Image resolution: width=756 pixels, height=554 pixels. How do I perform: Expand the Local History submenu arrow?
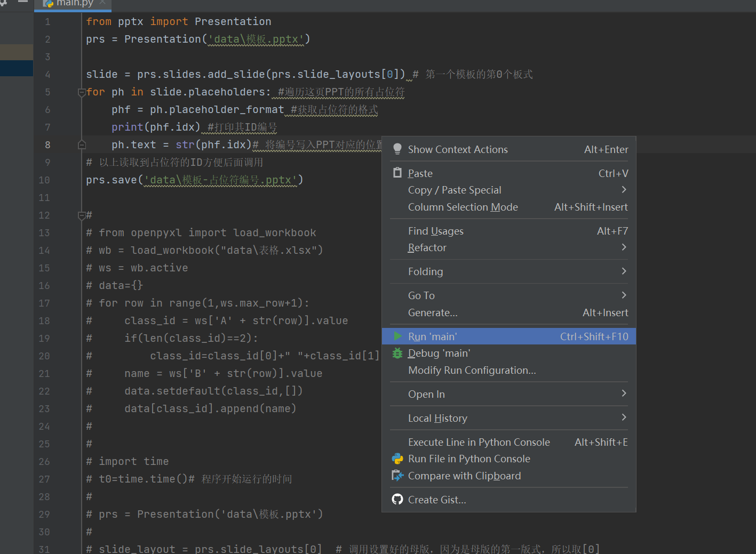624,418
